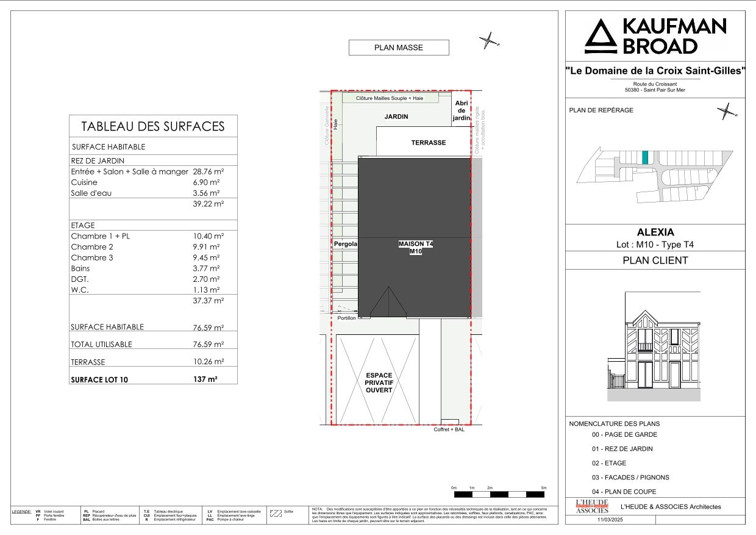Click the L'Heude & Associés architect logo
Viewport: 756px width, 535px height.
[593, 507]
